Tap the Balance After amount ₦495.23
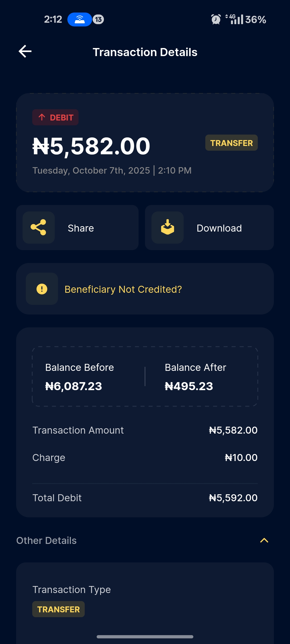 pyautogui.click(x=189, y=386)
